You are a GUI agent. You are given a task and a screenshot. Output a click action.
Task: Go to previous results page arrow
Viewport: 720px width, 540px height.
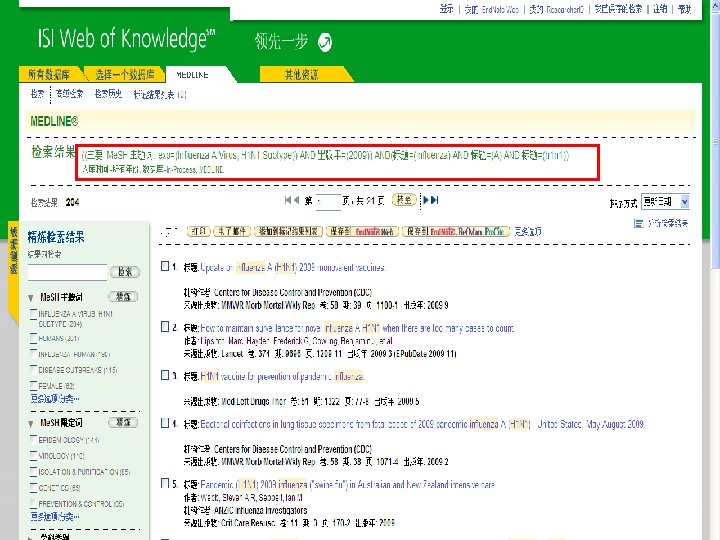coord(296,200)
